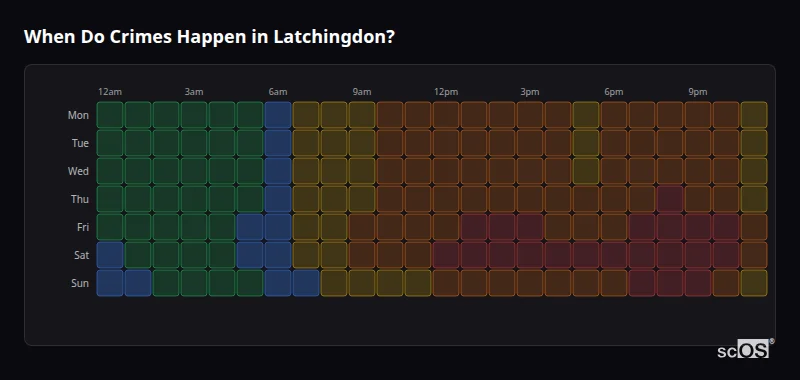
Task: Select the Saturday 6pm red cell
Action: [x=614, y=255]
